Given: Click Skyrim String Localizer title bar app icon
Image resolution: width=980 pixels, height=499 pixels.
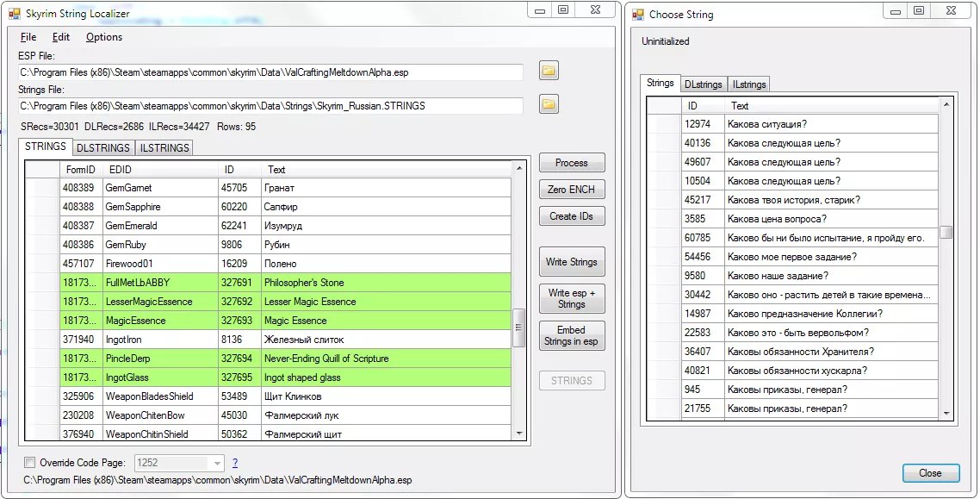Looking at the screenshot, I should click(15, 13).
